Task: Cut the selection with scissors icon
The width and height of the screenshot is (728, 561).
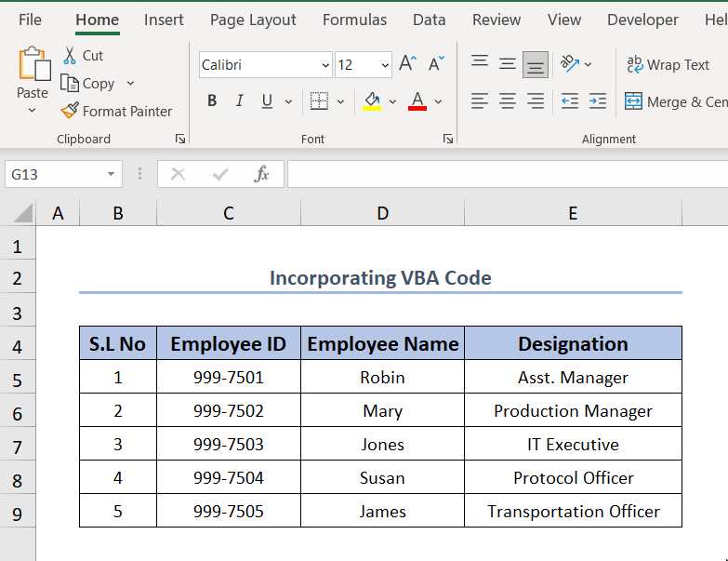Action: [70, 55]
